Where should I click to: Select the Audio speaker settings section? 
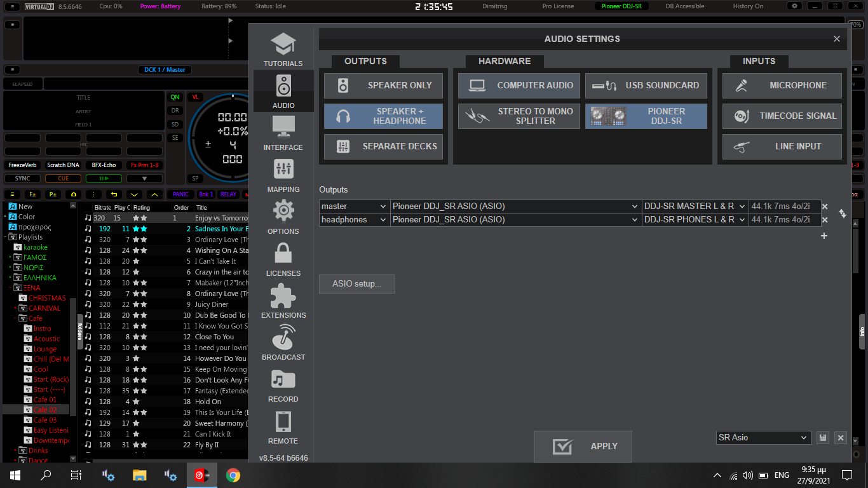point(283,91)
